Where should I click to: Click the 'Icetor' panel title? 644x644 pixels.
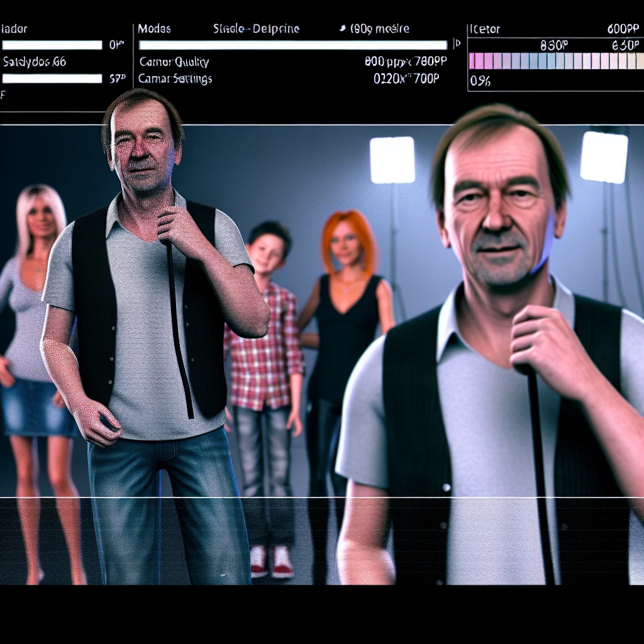tap(485, 29)
